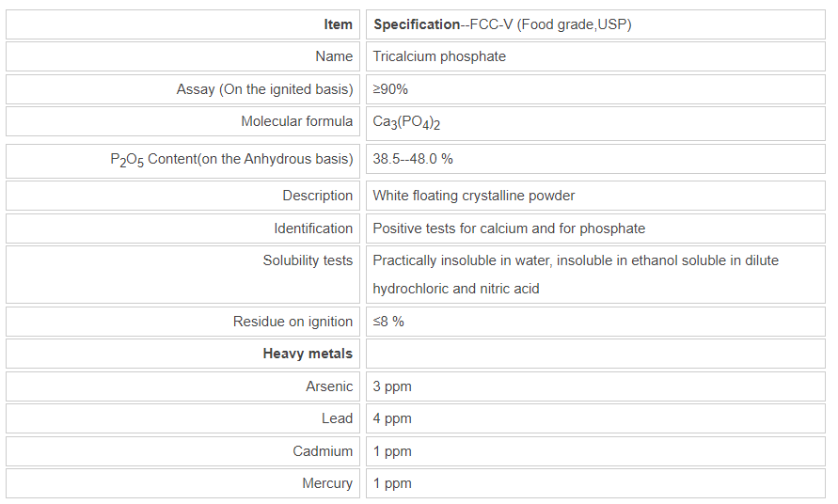Click the 'Heavy metals' section heading
The image size is (838, 504).
point(308,354)
